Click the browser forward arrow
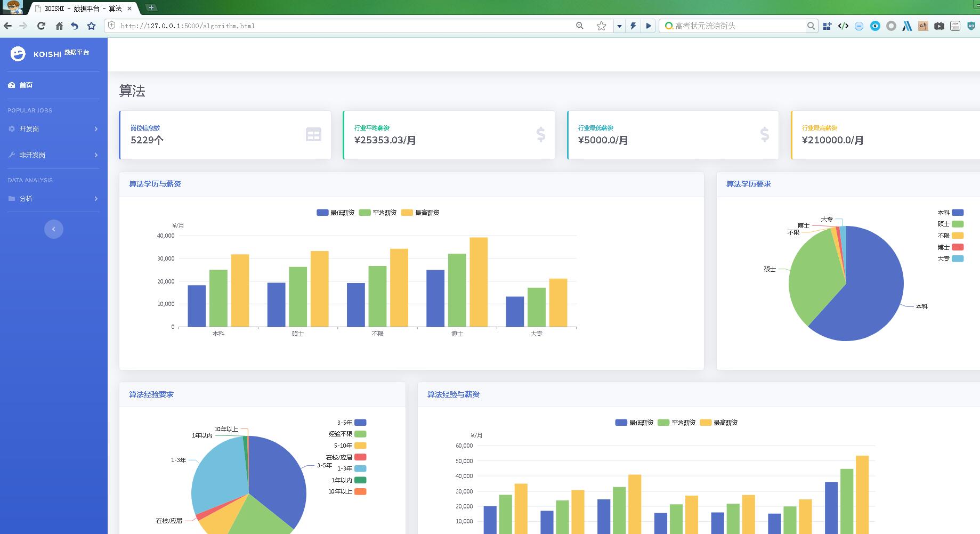The height and width of the screenshot is (534, 980). [23, 26]
